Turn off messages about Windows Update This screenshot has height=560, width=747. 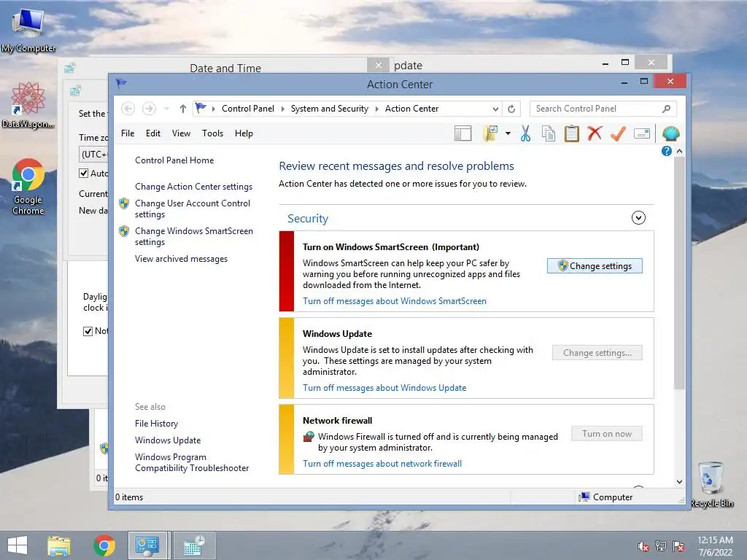384,388
